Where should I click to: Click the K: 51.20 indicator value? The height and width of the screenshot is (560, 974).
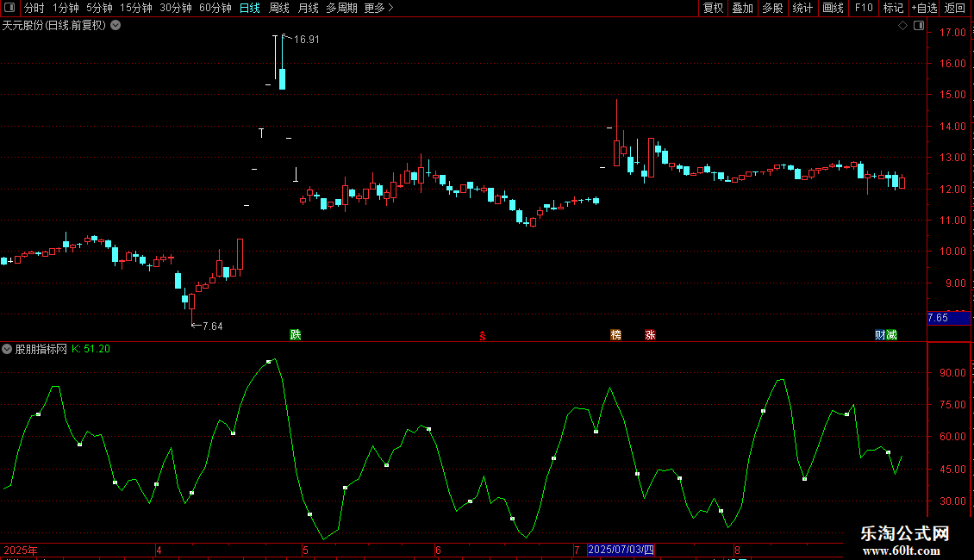91,349
